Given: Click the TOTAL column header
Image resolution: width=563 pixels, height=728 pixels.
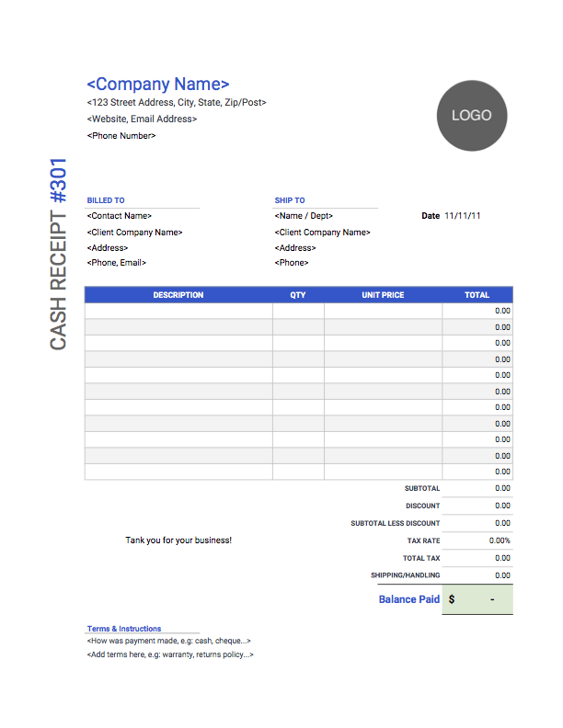Looking at the screenshot, I should (477, 295).
